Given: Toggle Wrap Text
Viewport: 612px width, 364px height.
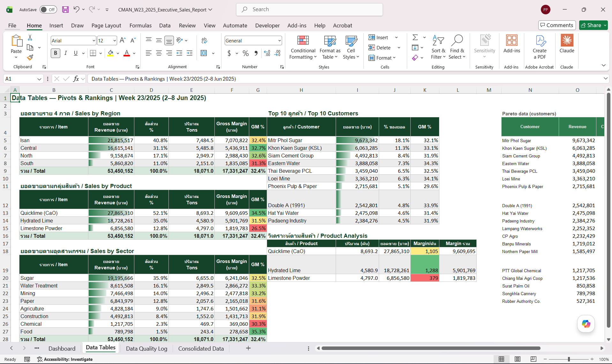Looking at the screenshot, I should tap(204, 40).
